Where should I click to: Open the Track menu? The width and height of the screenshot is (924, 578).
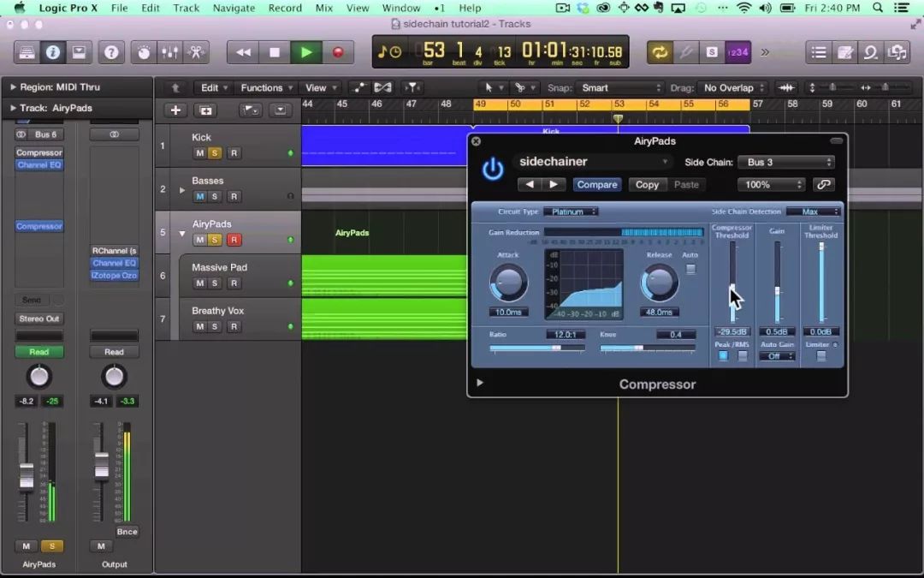(187, 8)
